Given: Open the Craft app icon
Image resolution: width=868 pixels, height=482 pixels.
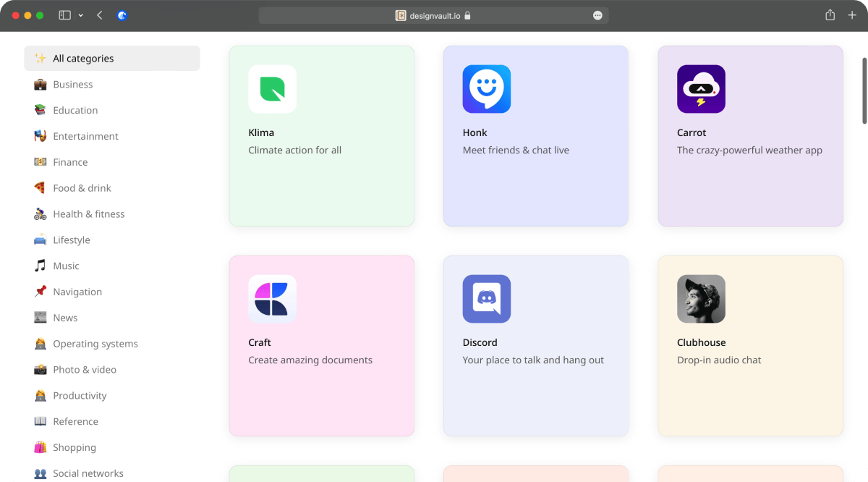Looking at the screenshot, I should click(272, 299).
